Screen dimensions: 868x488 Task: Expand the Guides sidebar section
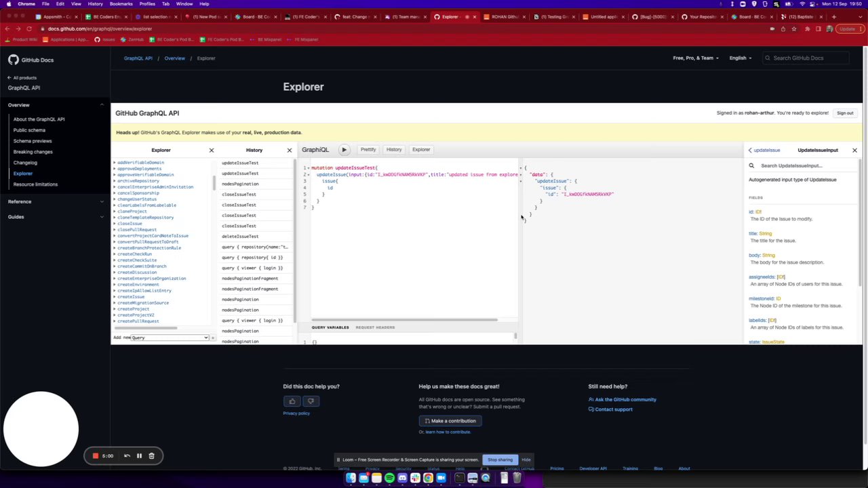pos(102,217)
